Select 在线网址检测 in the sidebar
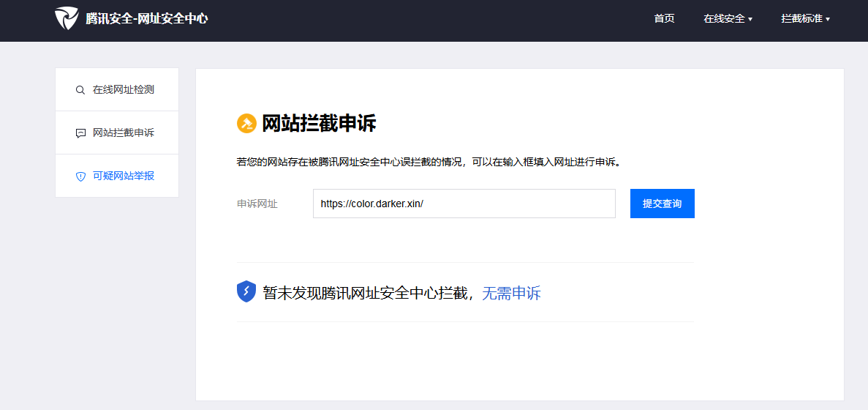 (x=117, y=90)
